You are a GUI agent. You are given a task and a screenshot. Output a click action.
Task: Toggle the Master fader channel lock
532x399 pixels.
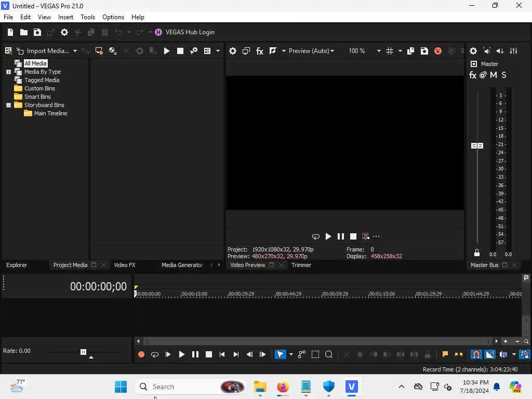pyautogui.click(x=477, y=253)
